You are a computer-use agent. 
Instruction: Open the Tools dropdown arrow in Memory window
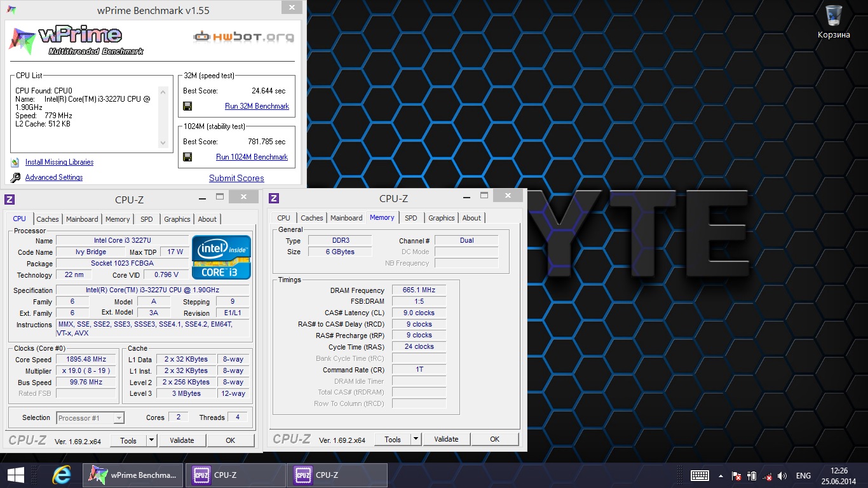pos(416,439)
